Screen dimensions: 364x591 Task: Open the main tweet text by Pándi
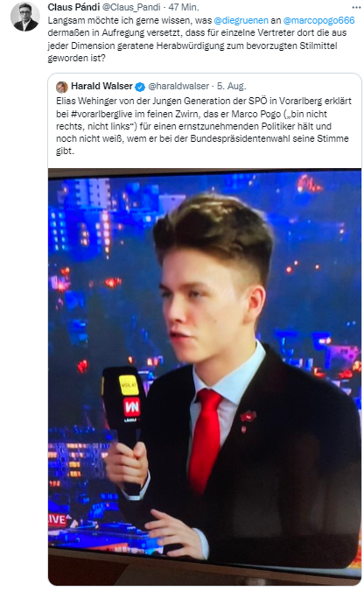tap(201, 39)
